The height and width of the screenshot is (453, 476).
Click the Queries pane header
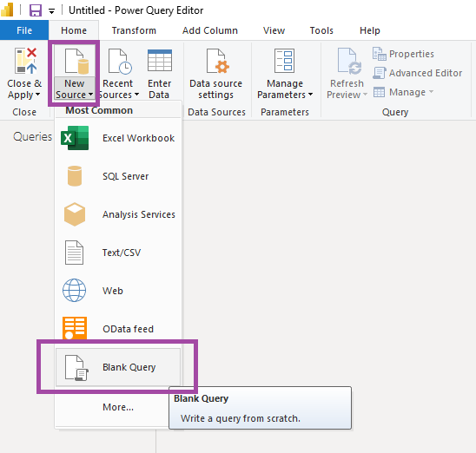32,137
